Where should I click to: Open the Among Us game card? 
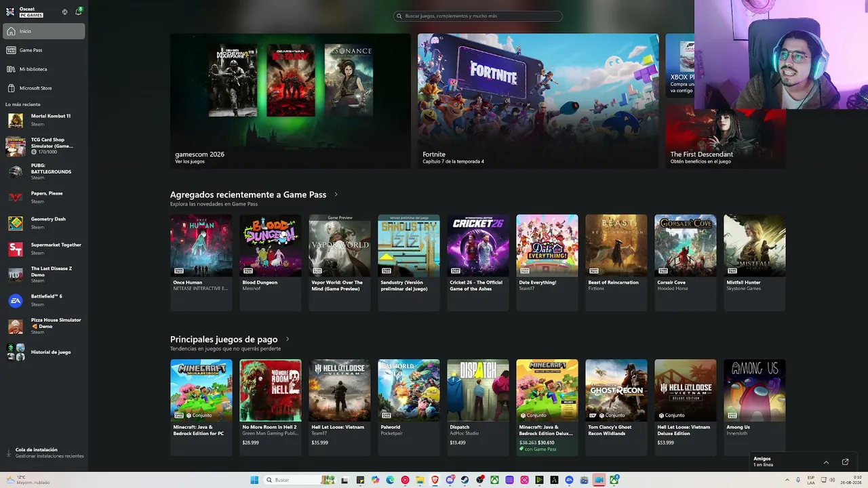[x=755, y=407]
